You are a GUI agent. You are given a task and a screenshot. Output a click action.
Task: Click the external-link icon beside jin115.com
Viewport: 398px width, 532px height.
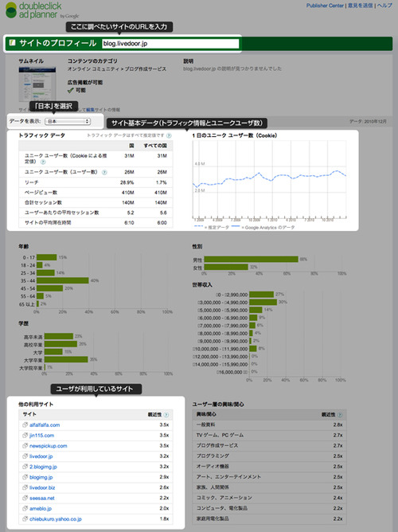[25, 436]
